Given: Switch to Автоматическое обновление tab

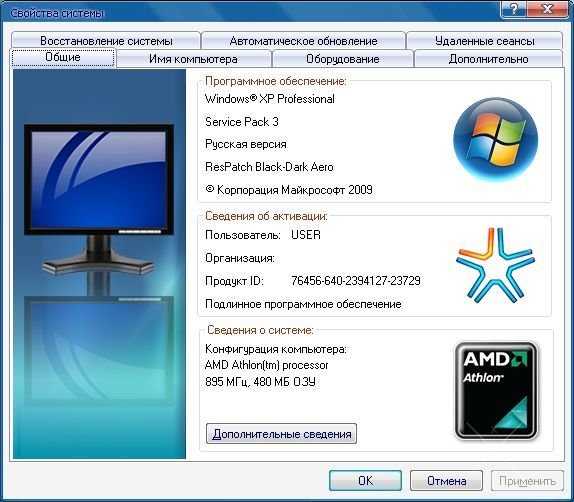Looking at the screenshot, I should point(303,40).
